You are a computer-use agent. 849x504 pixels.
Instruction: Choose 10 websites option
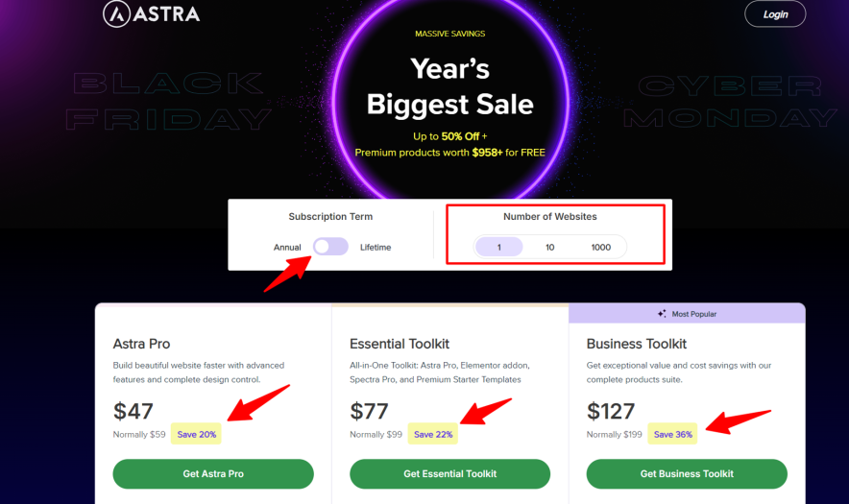click(x=550, y=247)
